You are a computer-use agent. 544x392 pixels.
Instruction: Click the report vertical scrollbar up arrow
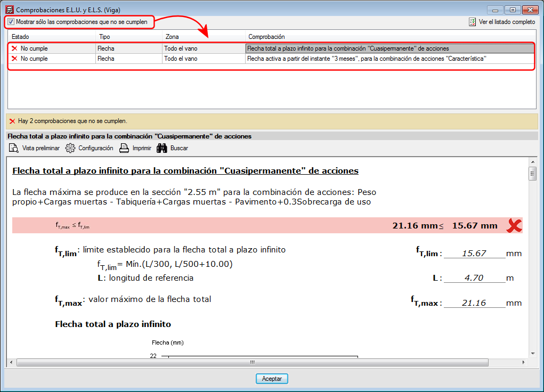pyautogui.click(x=533, y=162)
